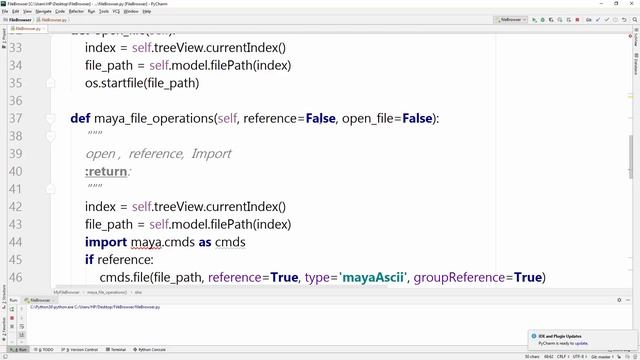Open the Tools menu

click(x=104, y=11)
